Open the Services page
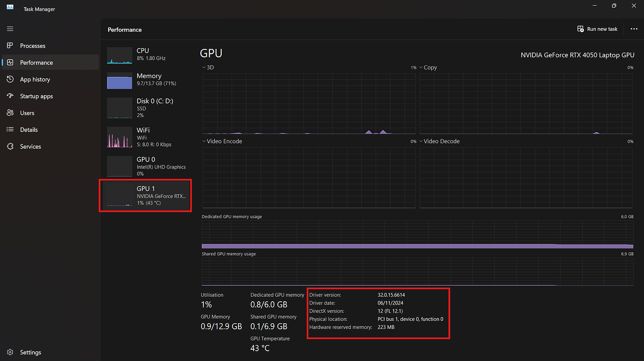The height and width of the screenshot is (361, 644). point(31,146)
